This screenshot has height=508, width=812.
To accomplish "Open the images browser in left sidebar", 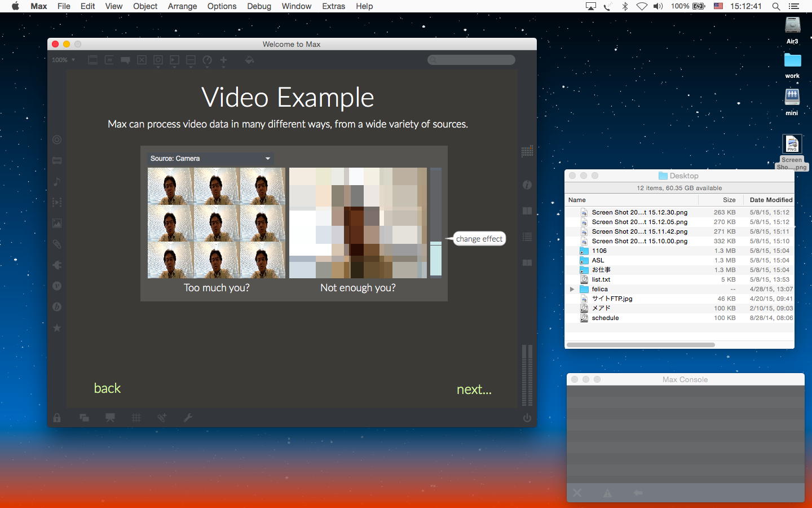I will pos(57,224).
